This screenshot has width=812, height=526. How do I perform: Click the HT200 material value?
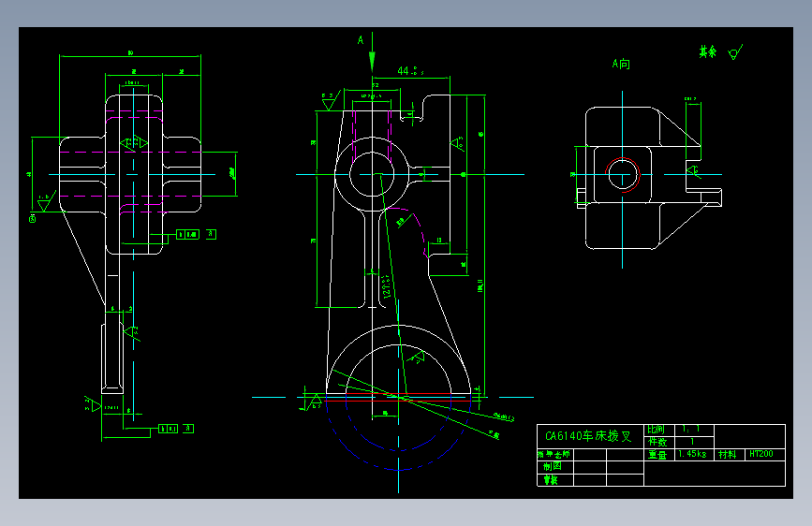pyautogui.click(x=761, y=454)
